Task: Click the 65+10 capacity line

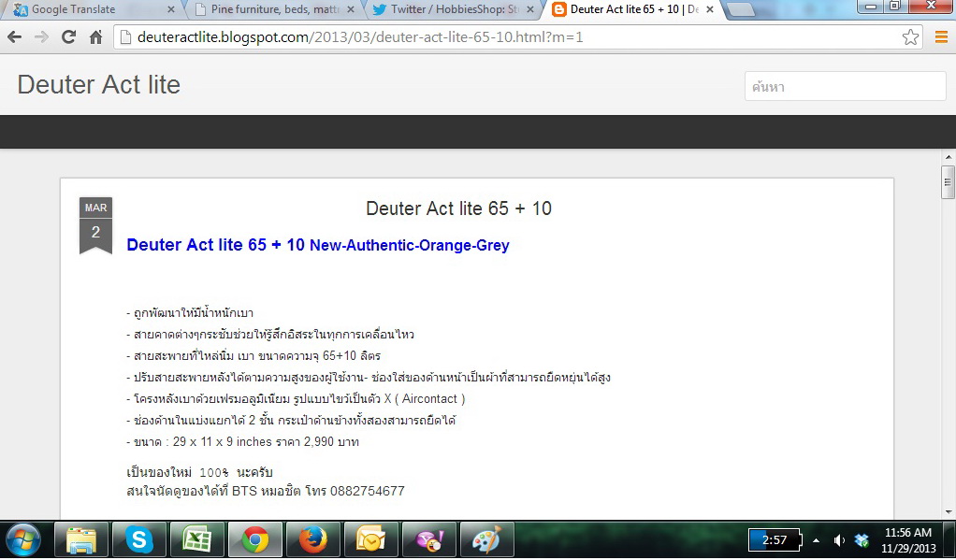Action: click(x=253, y=356)
